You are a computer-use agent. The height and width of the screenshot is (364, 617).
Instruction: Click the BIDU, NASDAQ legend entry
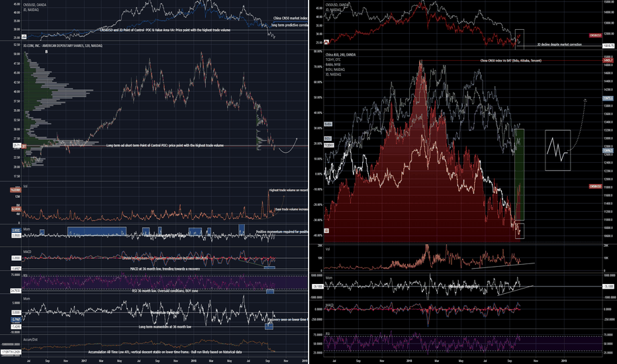click(x=335, y=69)
